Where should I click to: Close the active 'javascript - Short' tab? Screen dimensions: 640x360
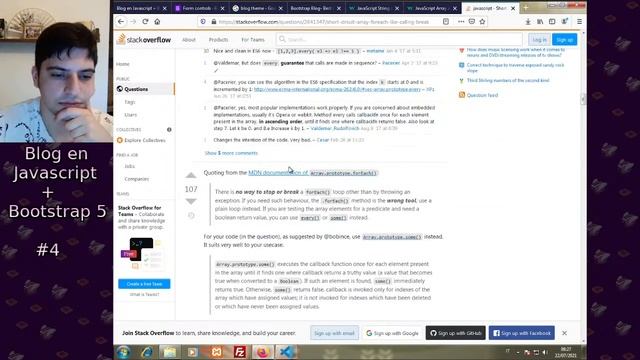[513, 8]
